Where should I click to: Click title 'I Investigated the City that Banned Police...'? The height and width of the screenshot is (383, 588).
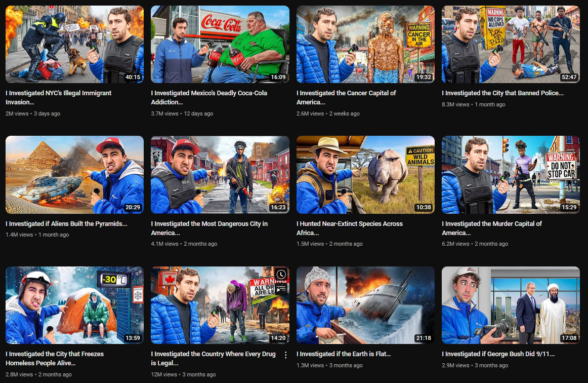coord(502,93)
